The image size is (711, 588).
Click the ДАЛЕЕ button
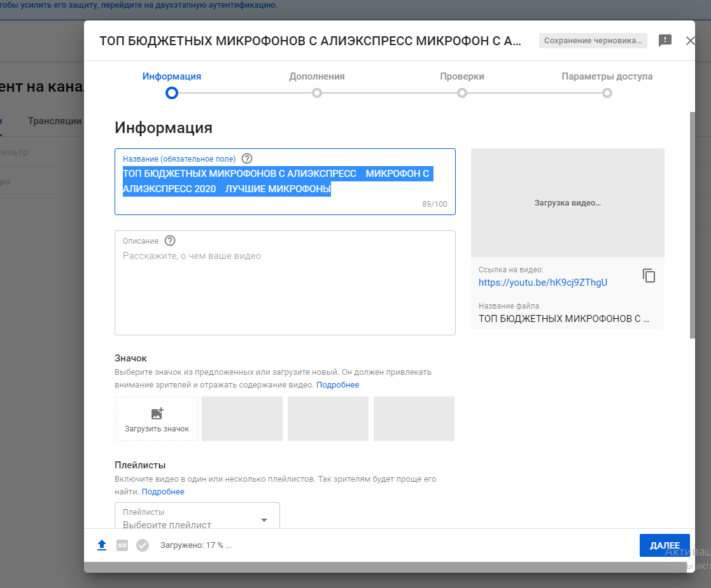tap(665, 545)
